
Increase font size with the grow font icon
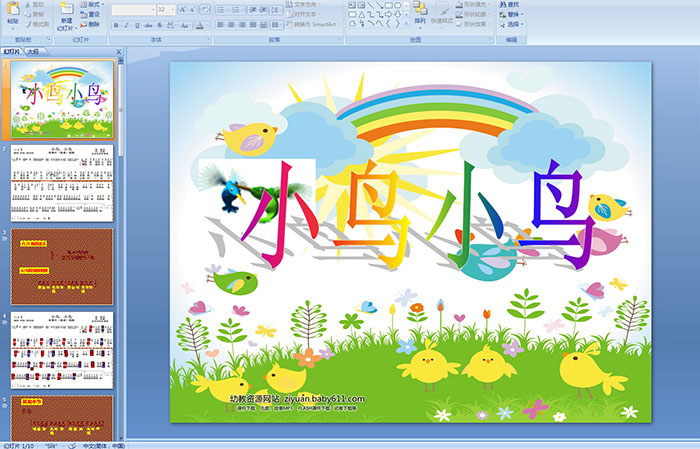pos(183,9)
